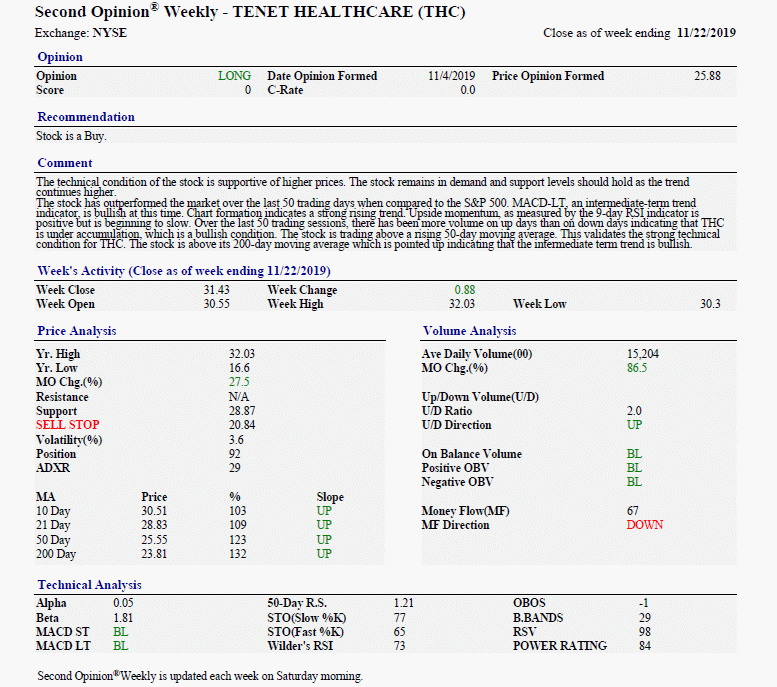The height and width of the screenshot is (687, 777).
Task: Click the RSV value 98
Action: [x=645, y=632]
